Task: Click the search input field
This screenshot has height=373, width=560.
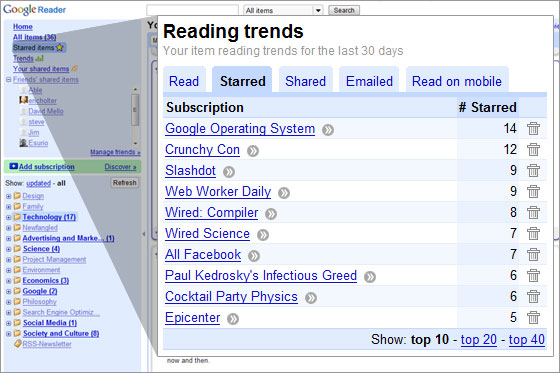Action: coord(192,10)
